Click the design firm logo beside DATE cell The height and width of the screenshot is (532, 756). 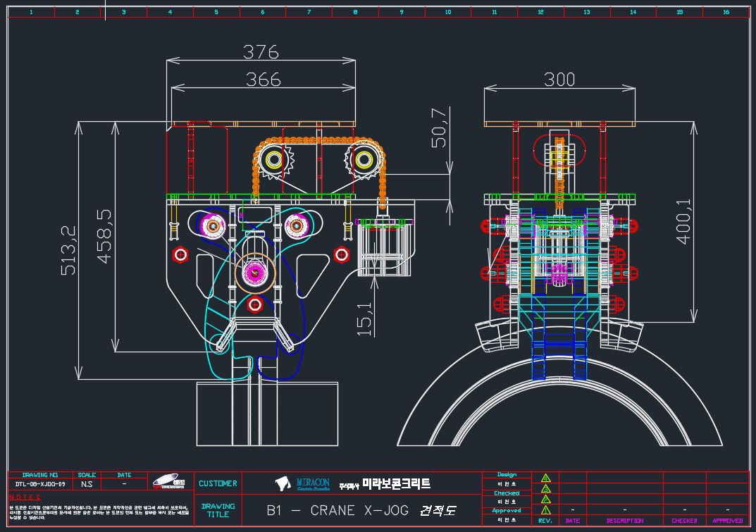click(169, 481)
